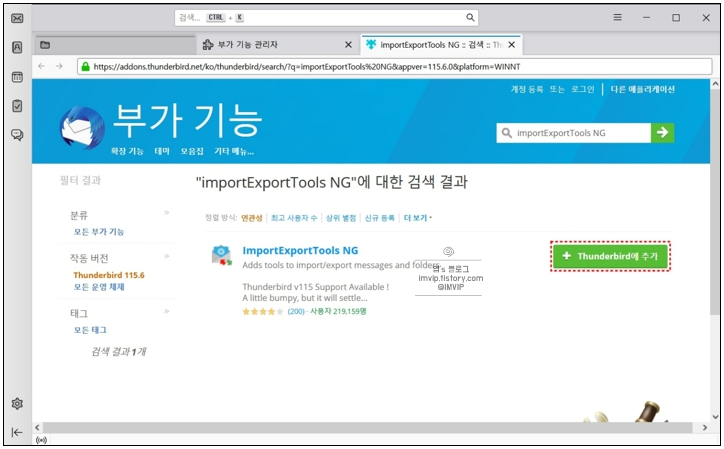Screen dimensions: 724x449
Task: Expand the 더 보기 sort dropdown
Action: point(418,218)
